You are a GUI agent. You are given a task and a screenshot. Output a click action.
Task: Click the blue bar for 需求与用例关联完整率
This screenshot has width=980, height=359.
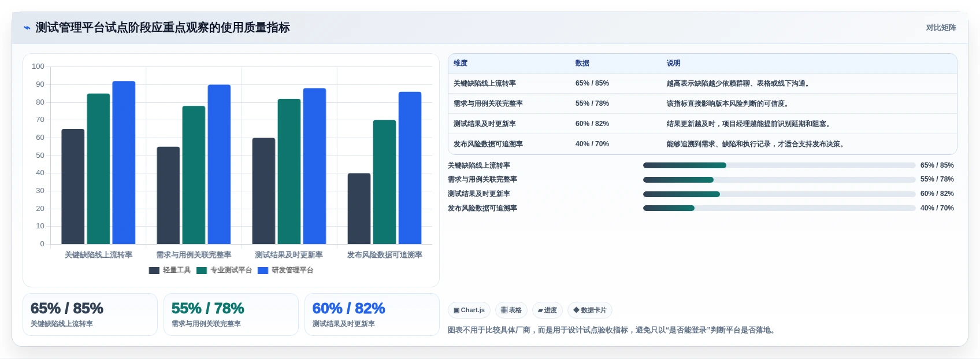[219, 164]
